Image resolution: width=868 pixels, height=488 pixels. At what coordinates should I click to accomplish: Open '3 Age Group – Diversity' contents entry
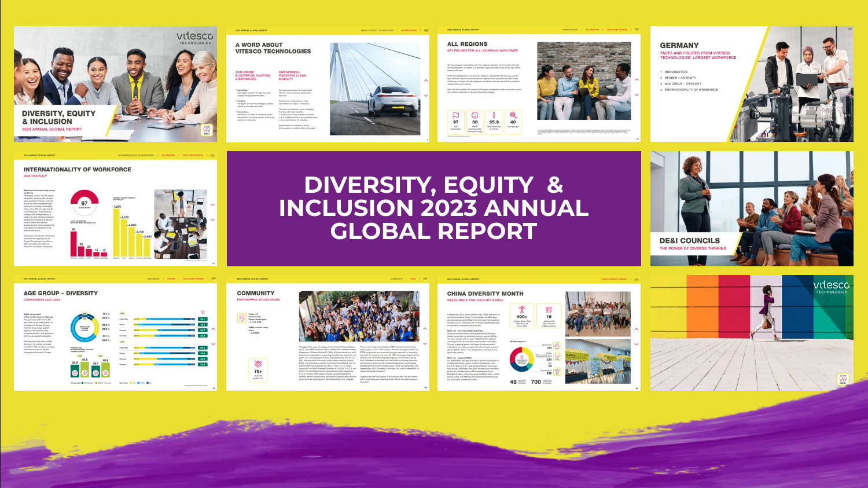[x=681, y=83]
